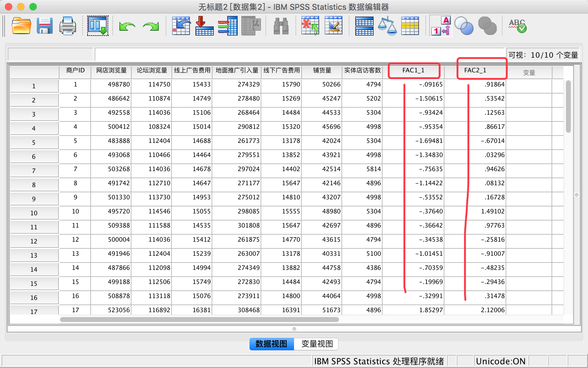Click the Weight cases scale icon
The width and height of the screenshot is (588, 368).
click(x=387, y=26)
